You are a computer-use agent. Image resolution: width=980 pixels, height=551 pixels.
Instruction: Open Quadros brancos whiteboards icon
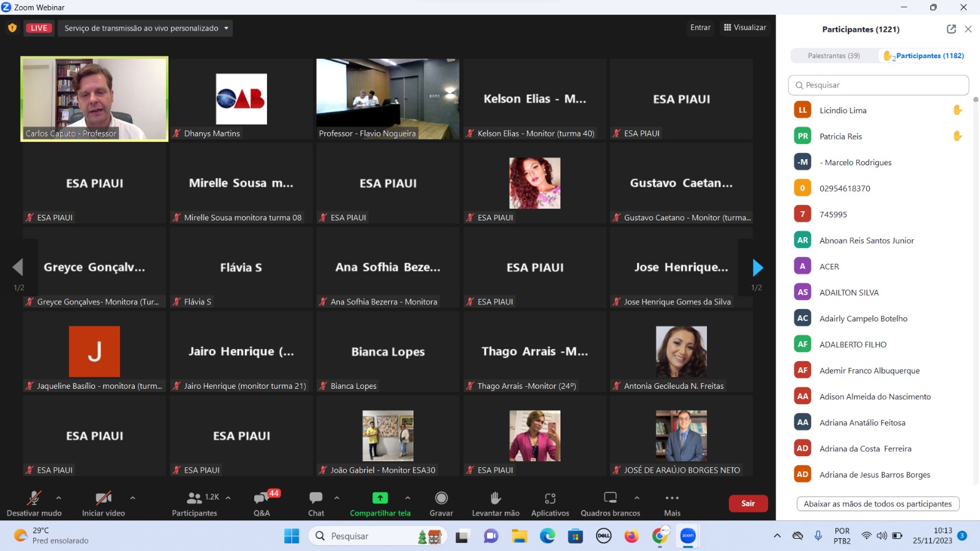pyautogui.click(x=610, y=498)
